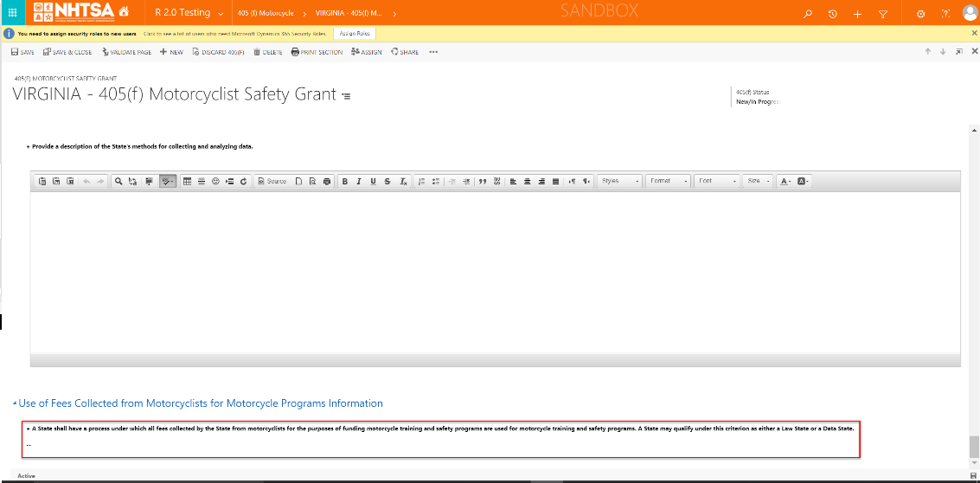The image size is (980, 483).
Task: Open the record title menu icon
Action: point(346,96)
